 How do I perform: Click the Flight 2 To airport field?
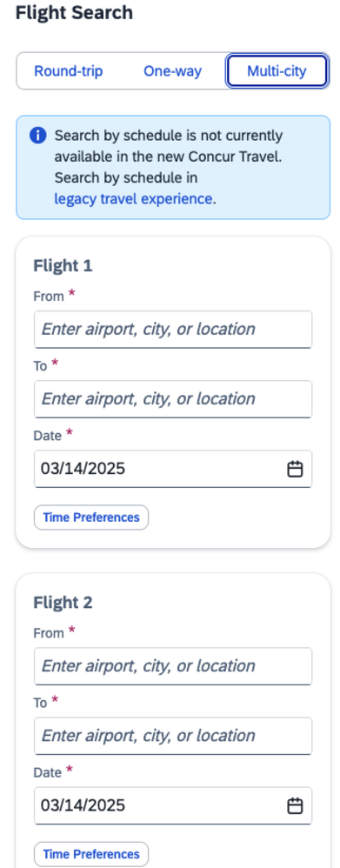point(173,736)
